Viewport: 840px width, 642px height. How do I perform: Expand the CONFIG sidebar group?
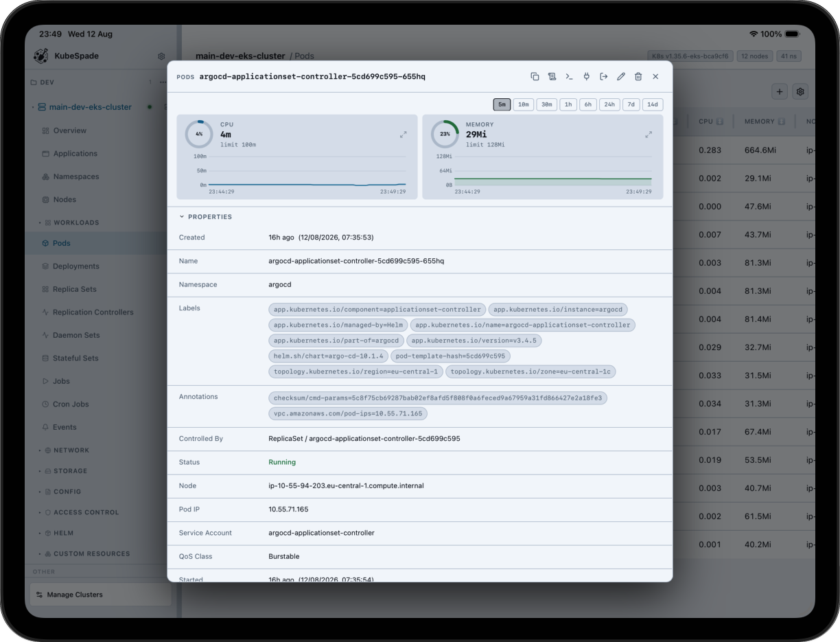point(60,492)
